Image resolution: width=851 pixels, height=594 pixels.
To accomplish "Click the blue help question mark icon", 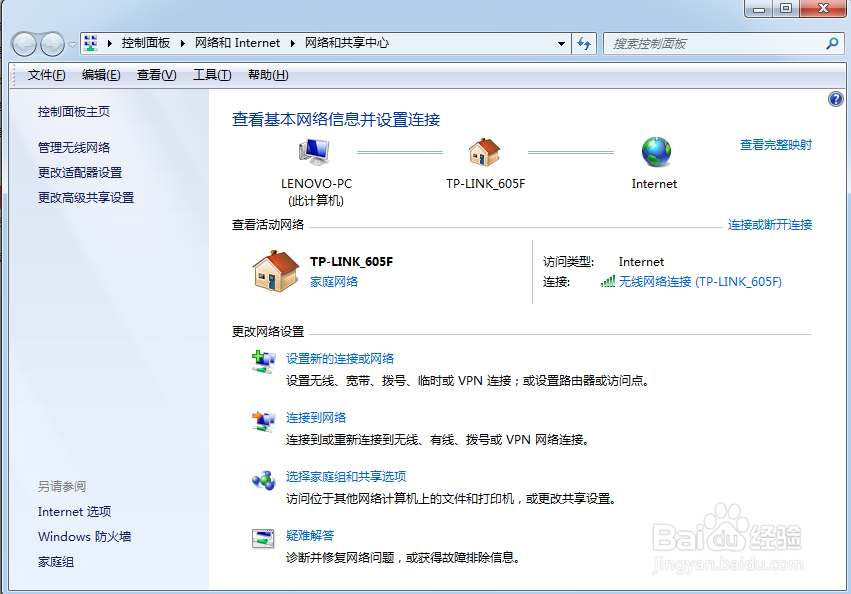I will pyautogui.click(x=835, y=99).
